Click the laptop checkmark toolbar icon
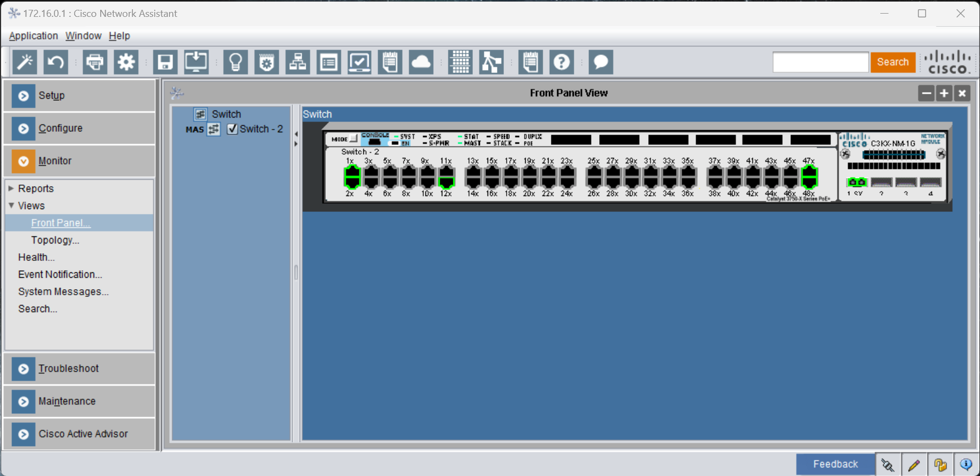 [x=360, y=62]
